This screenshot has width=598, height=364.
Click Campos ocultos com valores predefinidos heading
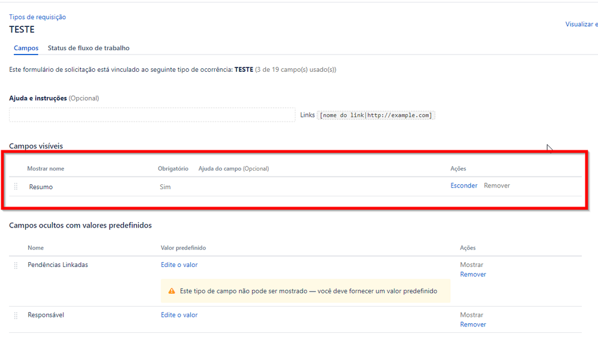coord(80,225)
